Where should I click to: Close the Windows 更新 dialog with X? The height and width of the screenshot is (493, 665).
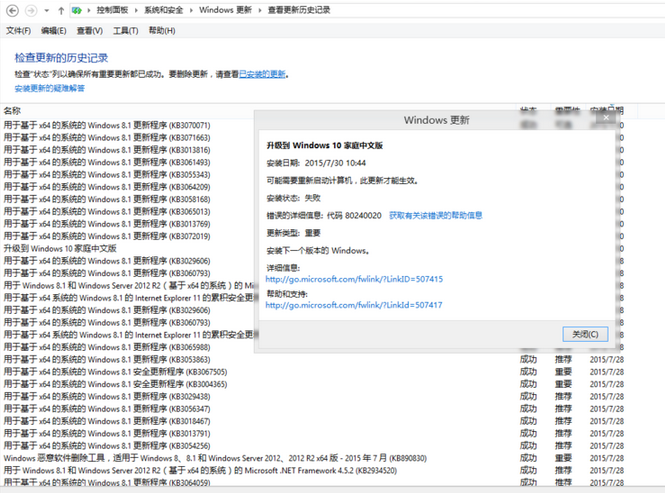[606, 118]
